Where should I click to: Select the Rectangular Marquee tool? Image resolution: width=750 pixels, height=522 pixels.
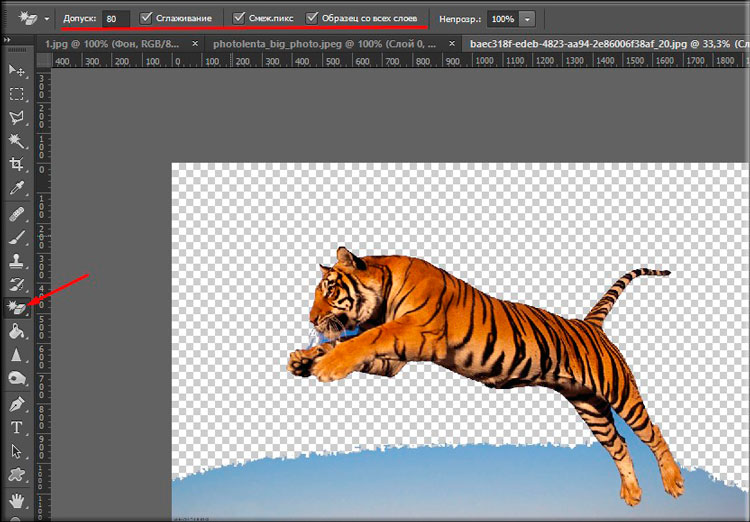coord(17,94)
